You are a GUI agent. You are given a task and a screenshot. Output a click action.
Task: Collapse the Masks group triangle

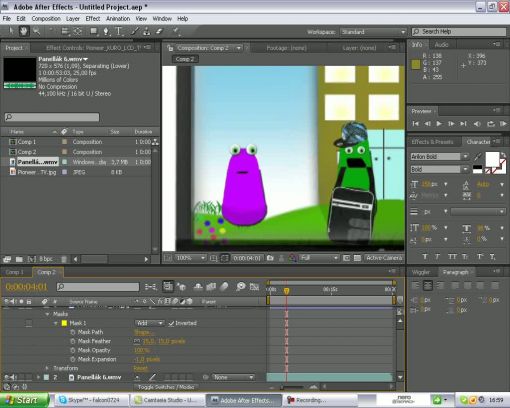(x=47, y=314)
